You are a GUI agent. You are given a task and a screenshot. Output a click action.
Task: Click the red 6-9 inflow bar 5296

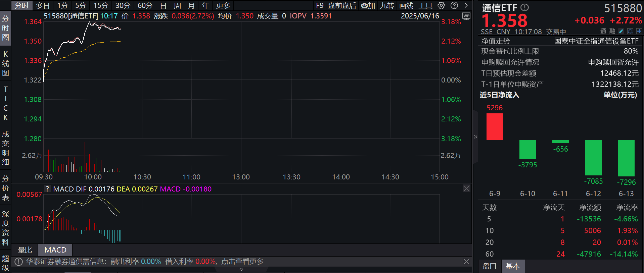click(x=495, y=126)
